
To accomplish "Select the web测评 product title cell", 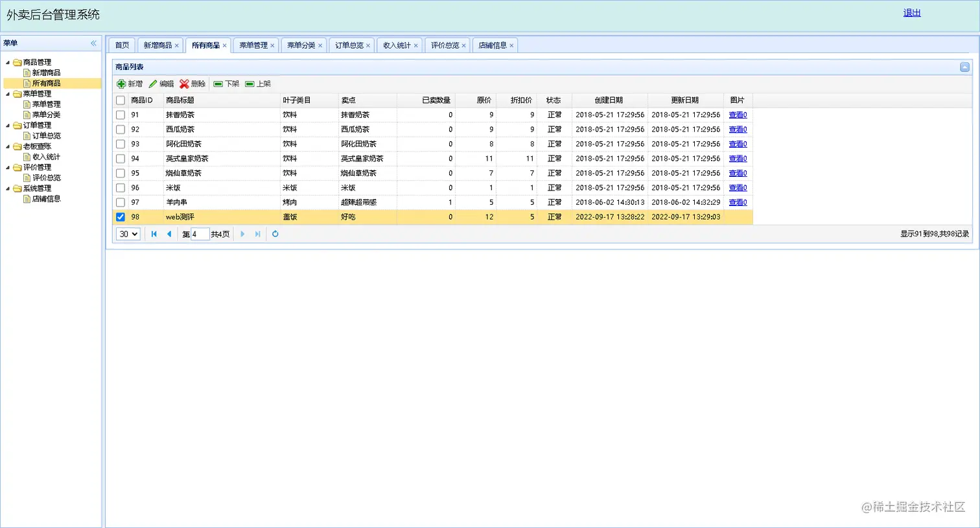I will pos(222,217).
